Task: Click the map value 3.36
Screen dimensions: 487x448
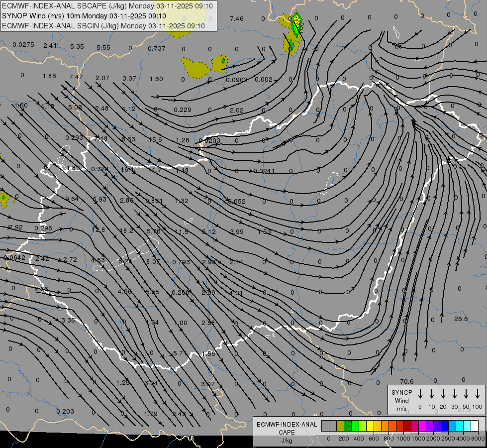Action: click(68, 320)
